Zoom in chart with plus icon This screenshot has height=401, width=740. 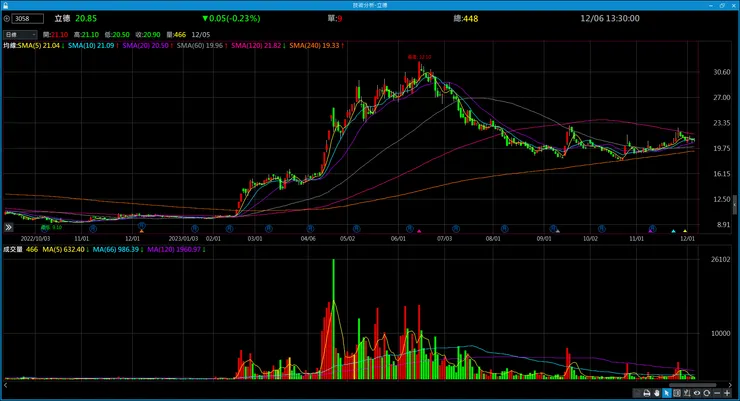(727, 393)
